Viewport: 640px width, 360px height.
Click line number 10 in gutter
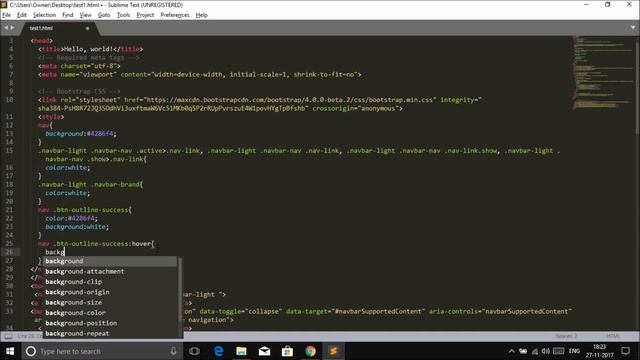point(9,100)
